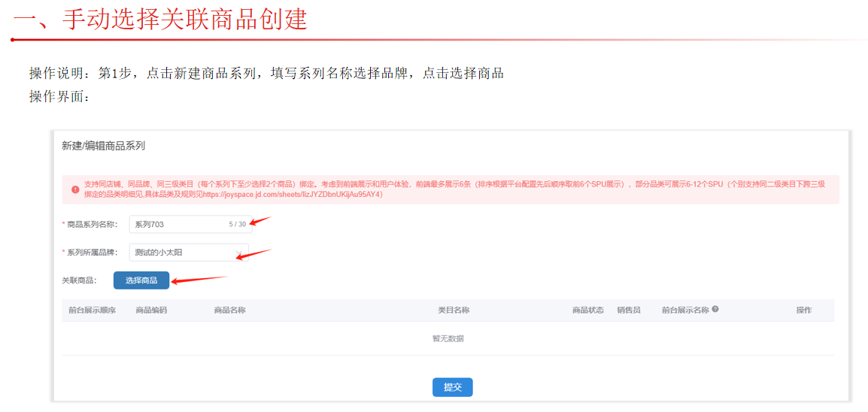
Task: Click the 商品状态 column header
Action: (587, 310)
